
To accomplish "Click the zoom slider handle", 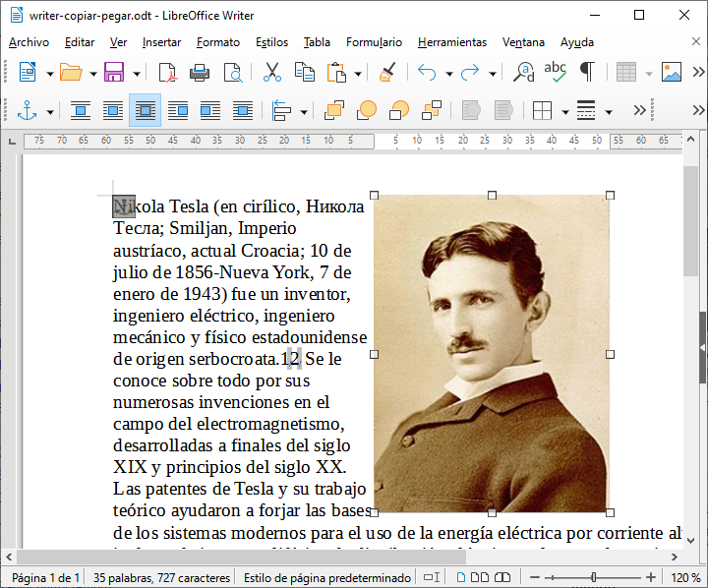I will [x=593, y=577].
